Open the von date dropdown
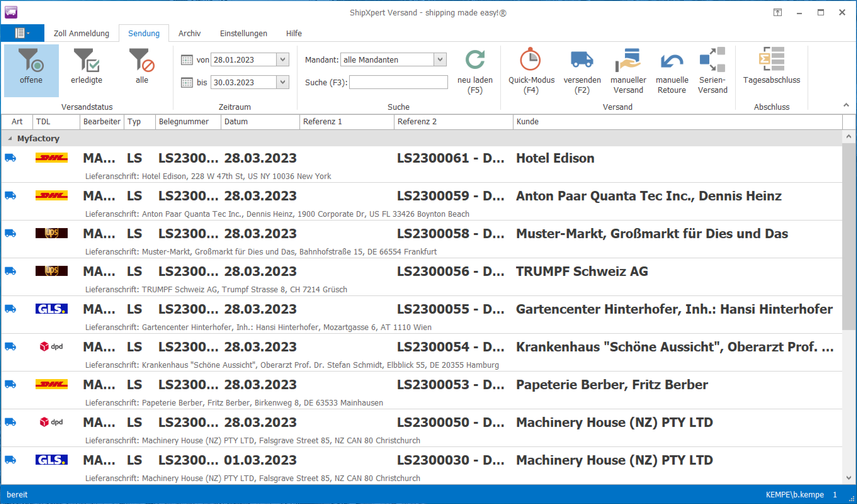This screenshot has height=504, width=857. tap(283, 59)
